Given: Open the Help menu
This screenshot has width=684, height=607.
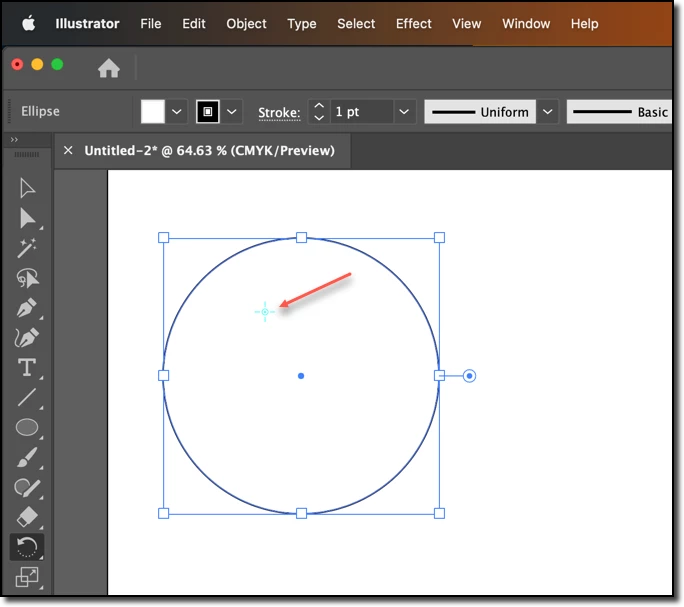Looking at the screenshot, I should [x=585, y=24].
